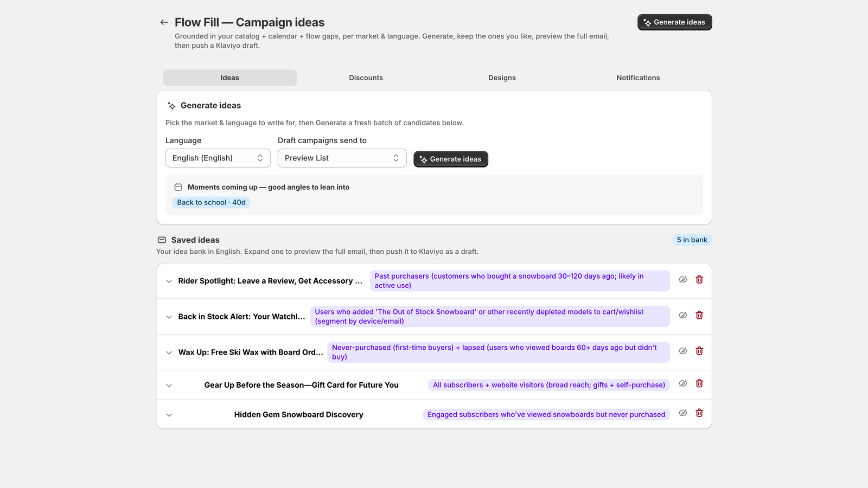Hide the Hidden Gem Snowboard Discovery idea
The height and width of the screenshot is (488, 868).
pyautogui.click(x=683, y=413)
